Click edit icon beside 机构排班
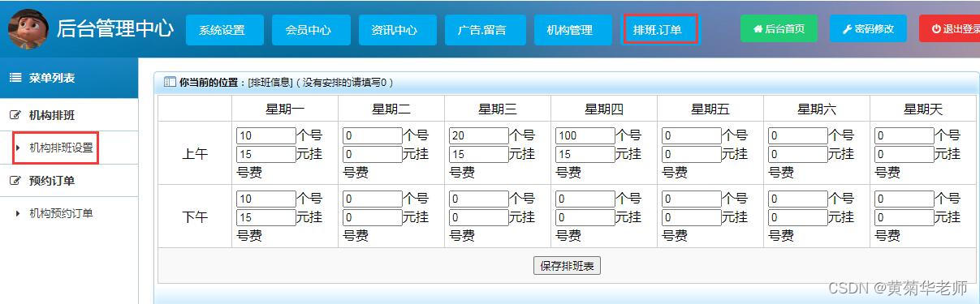980x304 pixels. (15, 115)
